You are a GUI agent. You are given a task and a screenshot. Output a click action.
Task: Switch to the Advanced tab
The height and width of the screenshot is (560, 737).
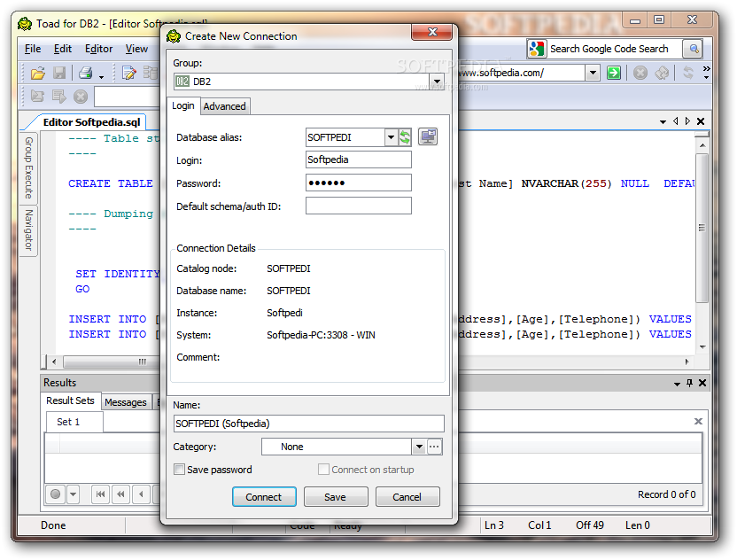[x=225, y=106]
